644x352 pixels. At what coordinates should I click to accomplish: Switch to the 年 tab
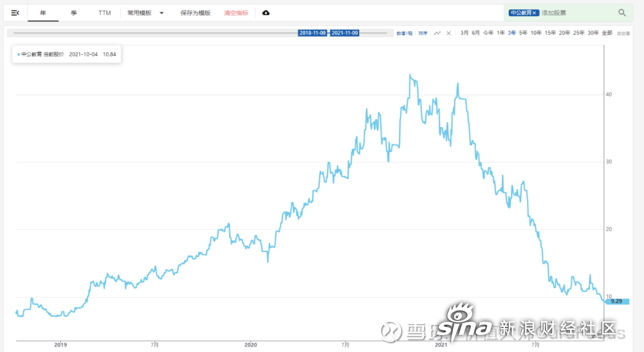[43, 13]
